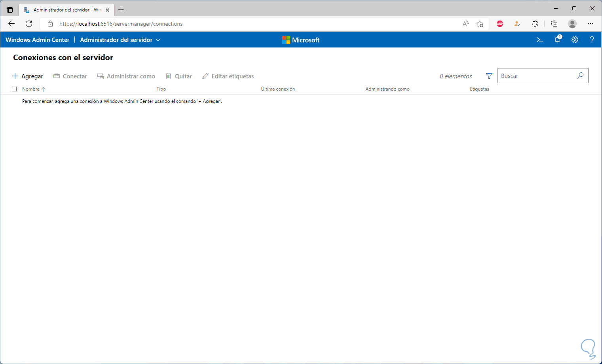Click the Microsoft logo
Viewport: 602px width, 364px height.
coord(301,40)
